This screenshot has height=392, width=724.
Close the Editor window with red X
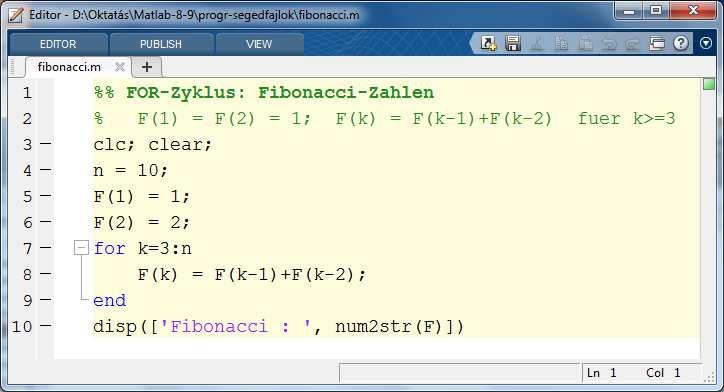coord(693,11)
